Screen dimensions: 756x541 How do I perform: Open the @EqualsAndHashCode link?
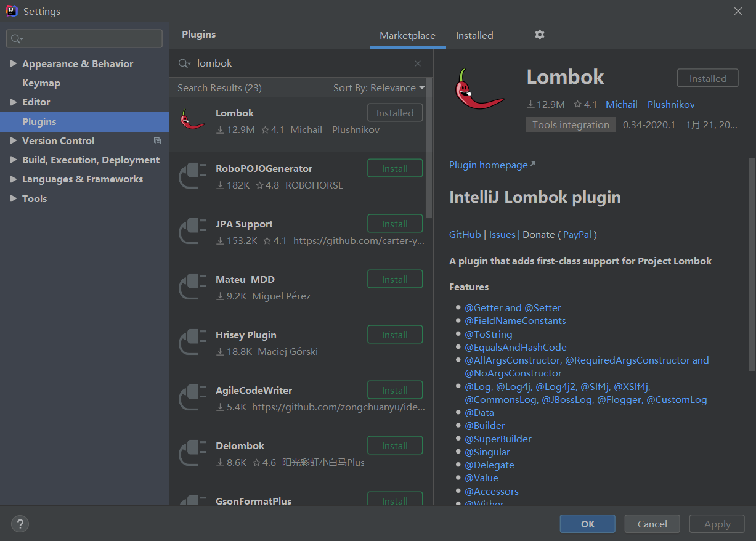[516, 347]
